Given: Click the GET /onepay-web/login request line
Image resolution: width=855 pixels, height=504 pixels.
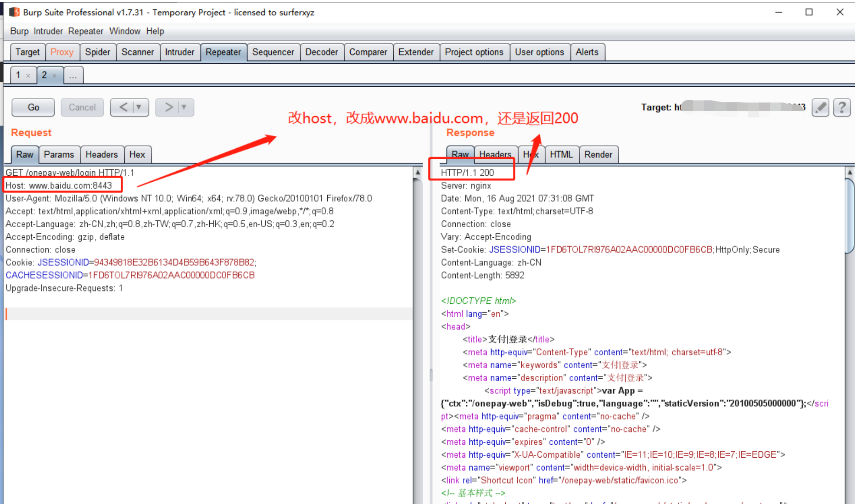Looking at the screenshot, I should [x=70, y=173].
